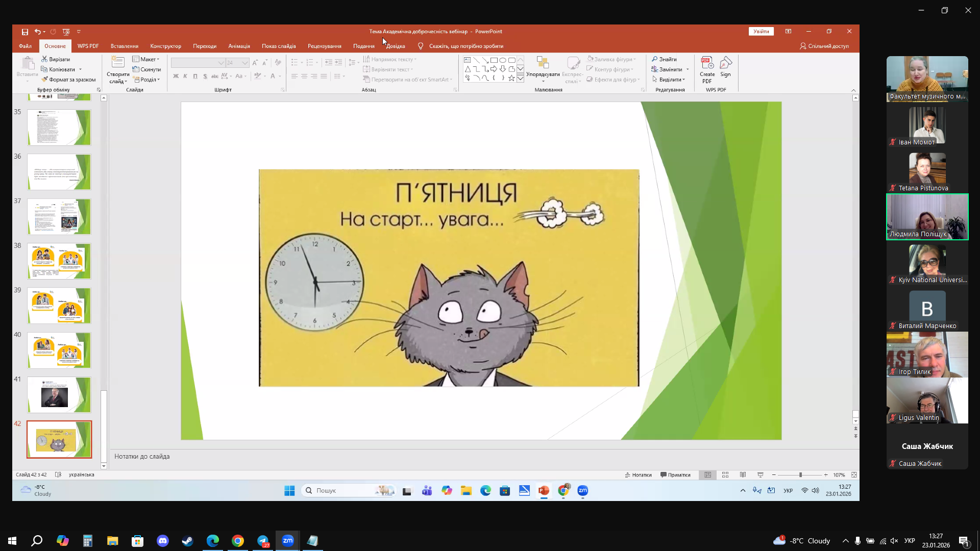Switch to the Конструктор ribbon tab

click(166, 46)
